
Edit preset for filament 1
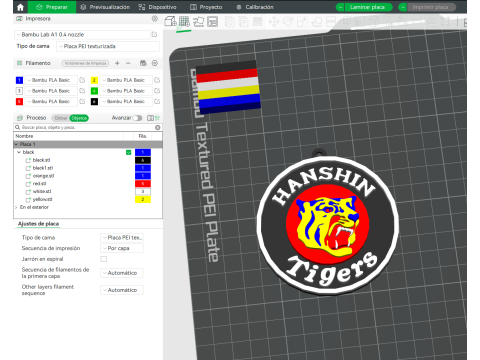click(82, 80)
